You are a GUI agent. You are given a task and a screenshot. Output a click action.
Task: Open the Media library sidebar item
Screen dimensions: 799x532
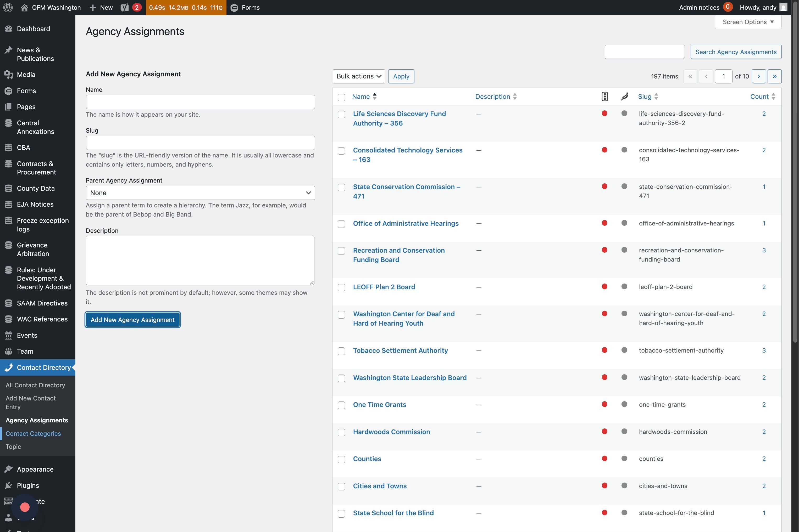click(26, 75)
